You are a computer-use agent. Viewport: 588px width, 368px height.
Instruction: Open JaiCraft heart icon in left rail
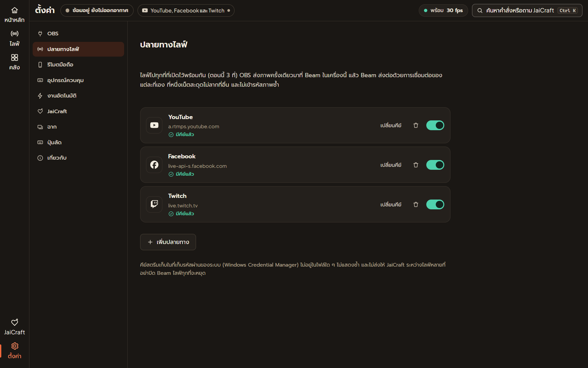tap(14, 322)
